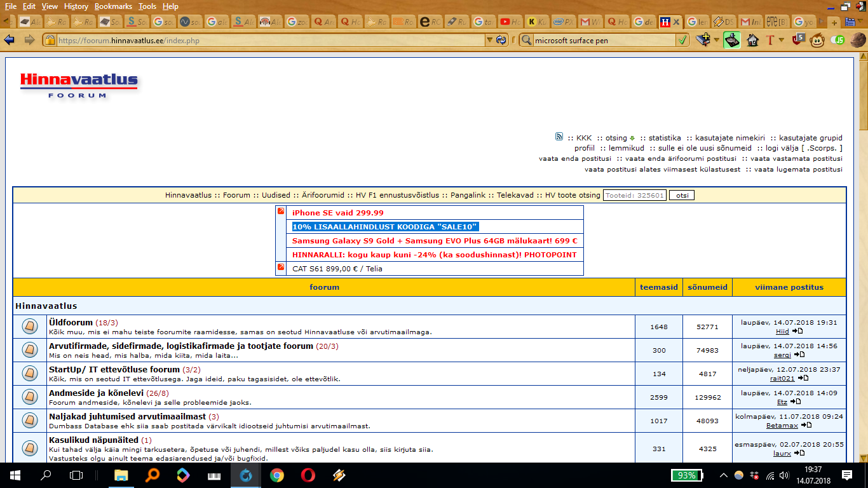This screenshot has height=488, width=868.
Task: Click the Kasulikud näpunäited folder icon
Action: (x=29, y=448)
